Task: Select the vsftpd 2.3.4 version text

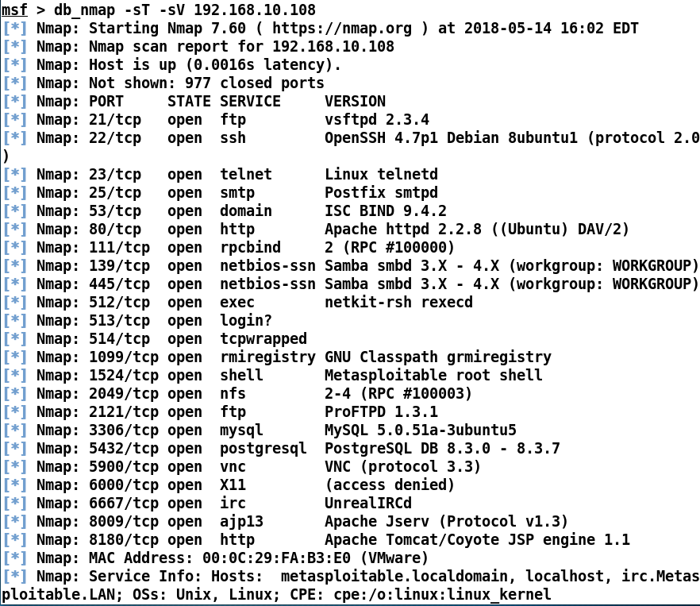Action: [377, 120]
